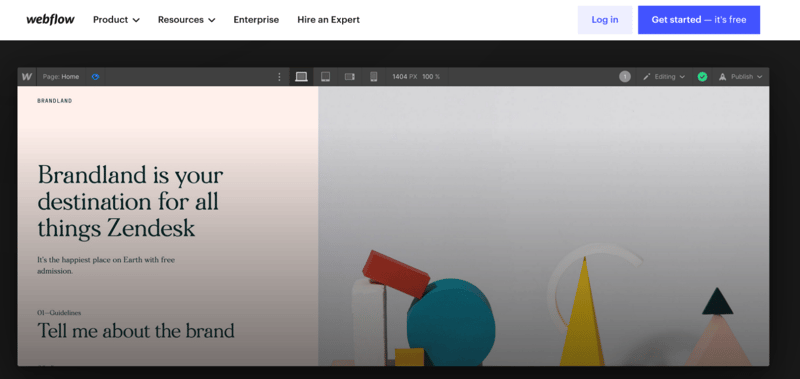Image resolution: width=800 pixels, height=379 pixels.
Task: Click the geometric shapes hero image
Action: coord(543,226)
